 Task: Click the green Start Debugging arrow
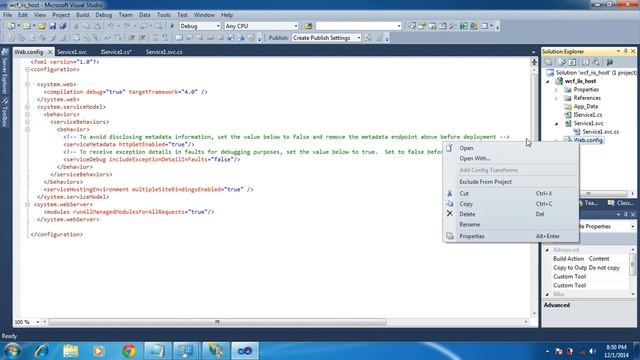point(172,26)
